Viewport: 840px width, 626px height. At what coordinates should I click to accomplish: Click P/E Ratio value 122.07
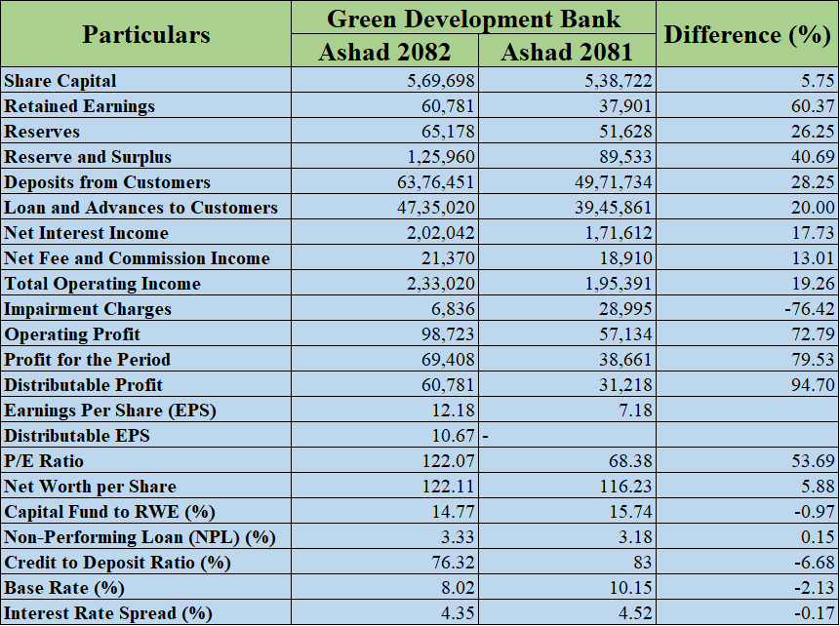[x=449, y=461]
